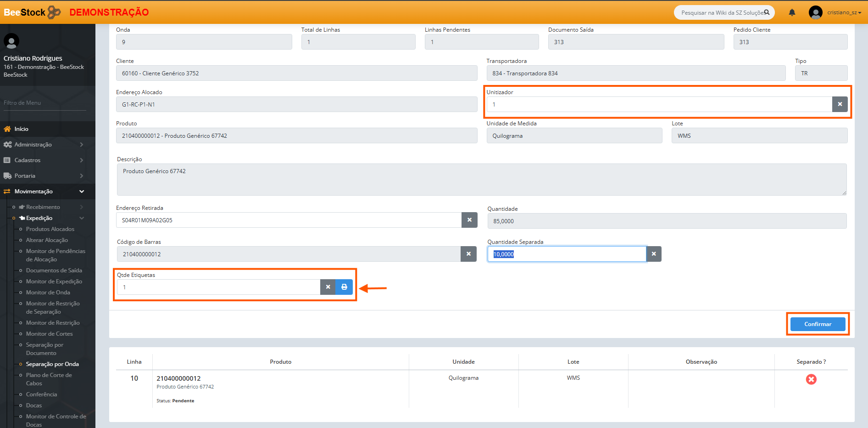Print labels with the printer icon
Screen dimensions: 868x428
click(x=344, y=287)
